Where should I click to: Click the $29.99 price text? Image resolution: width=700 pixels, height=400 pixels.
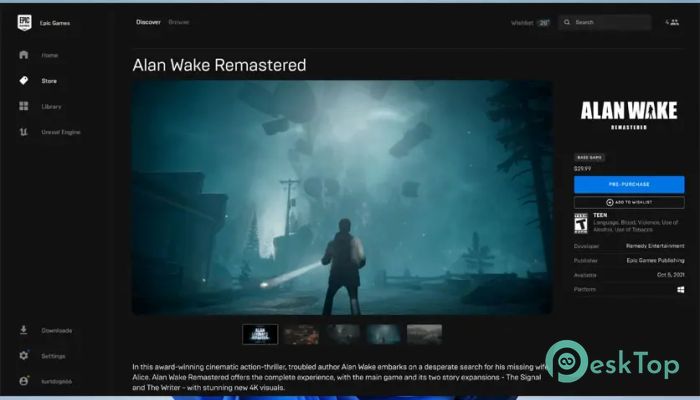click(x=582, y=169)
